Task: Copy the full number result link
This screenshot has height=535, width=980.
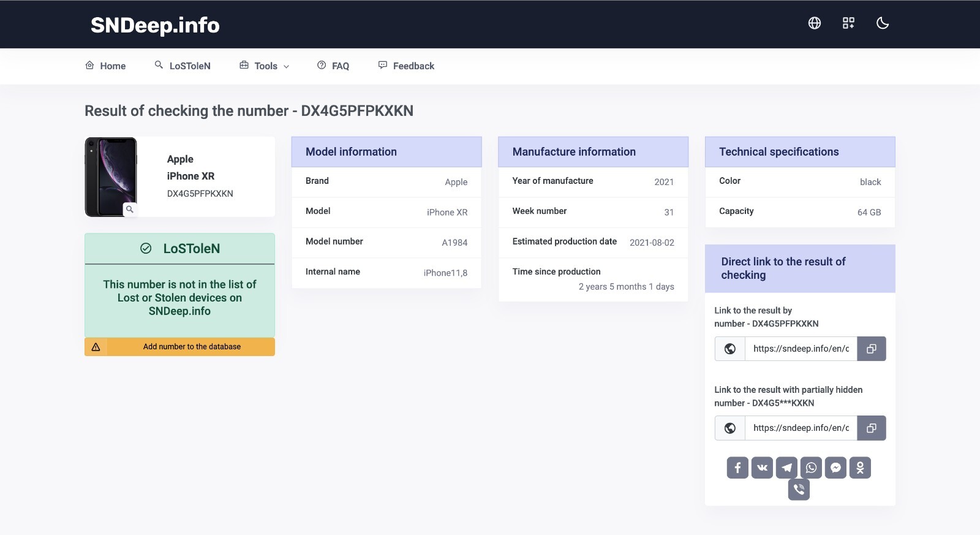Action: 872,349
